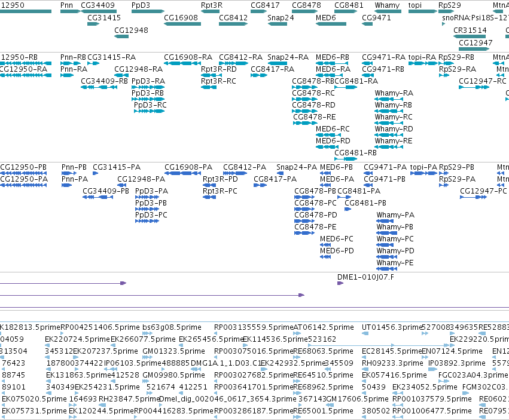Click the CG31415 gene label
The height and width of the screenshot is (420, 509).
click(x=104, y=17)
